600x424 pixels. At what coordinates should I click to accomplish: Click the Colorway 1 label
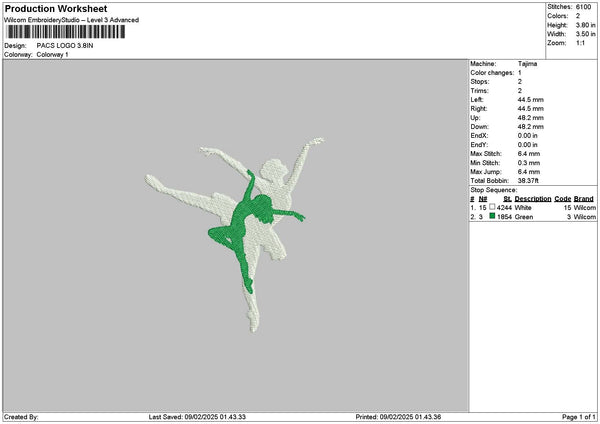click(x=52, y=55)
